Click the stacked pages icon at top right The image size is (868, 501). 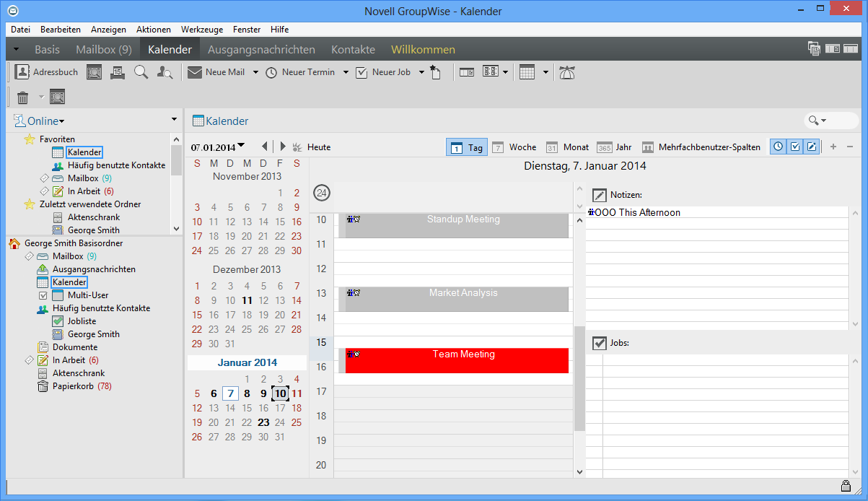pyautogui.click(x=814, y=49)
